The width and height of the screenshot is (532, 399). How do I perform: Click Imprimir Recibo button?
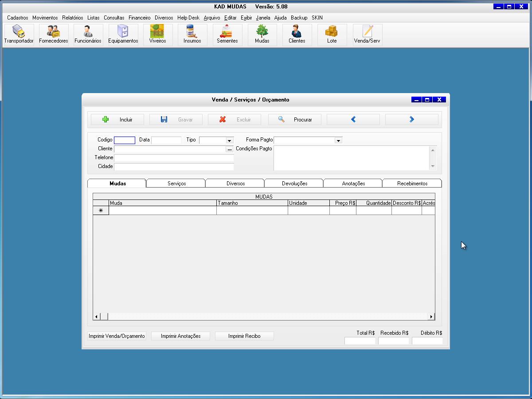tap(244, 336)
